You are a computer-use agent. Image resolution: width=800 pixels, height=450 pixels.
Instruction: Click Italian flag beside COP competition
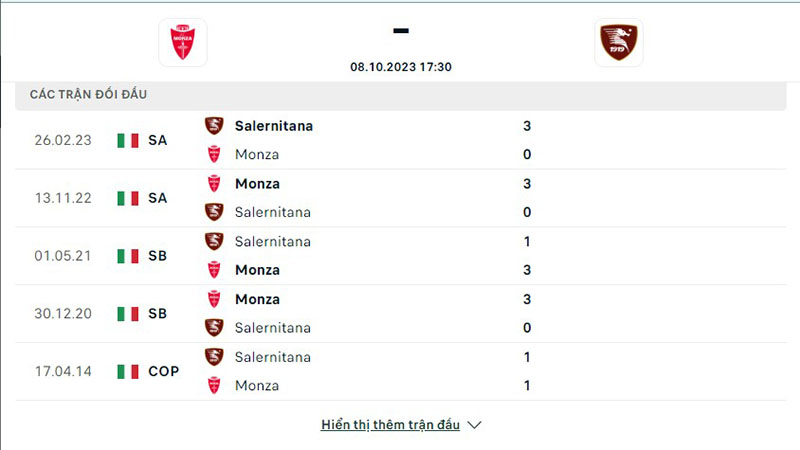[x=128, y=371]
